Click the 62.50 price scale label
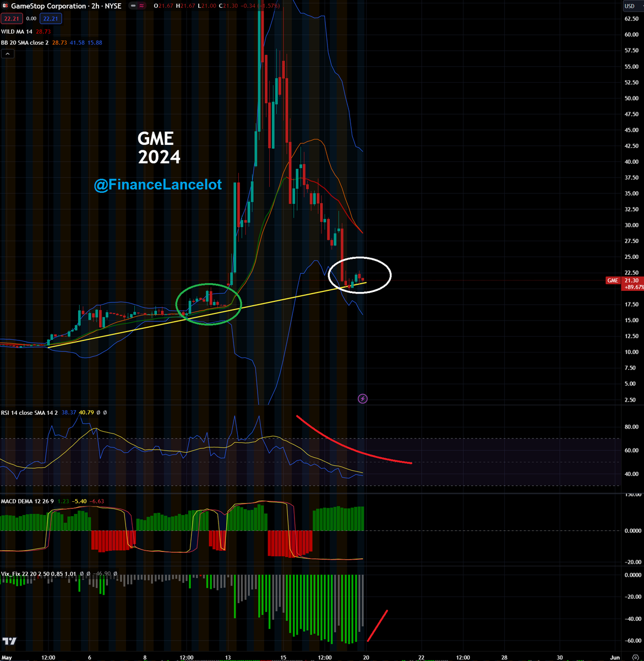 (x=631, y=19)
